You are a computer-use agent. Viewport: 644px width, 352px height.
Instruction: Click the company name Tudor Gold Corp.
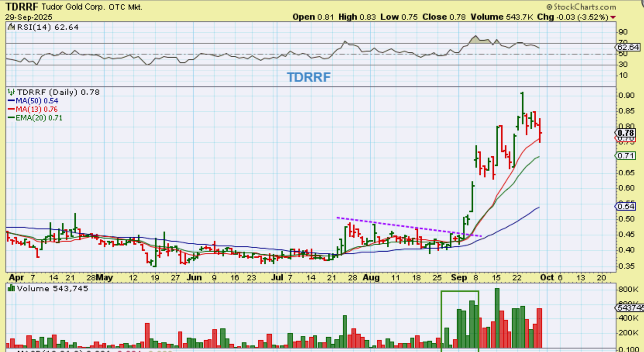click(73, 7)
